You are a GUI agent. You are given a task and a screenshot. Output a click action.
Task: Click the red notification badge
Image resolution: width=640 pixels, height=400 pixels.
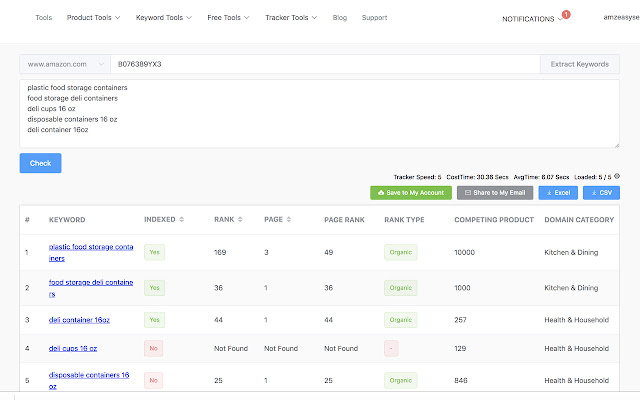pyautogui.click(x=566, y=14)
